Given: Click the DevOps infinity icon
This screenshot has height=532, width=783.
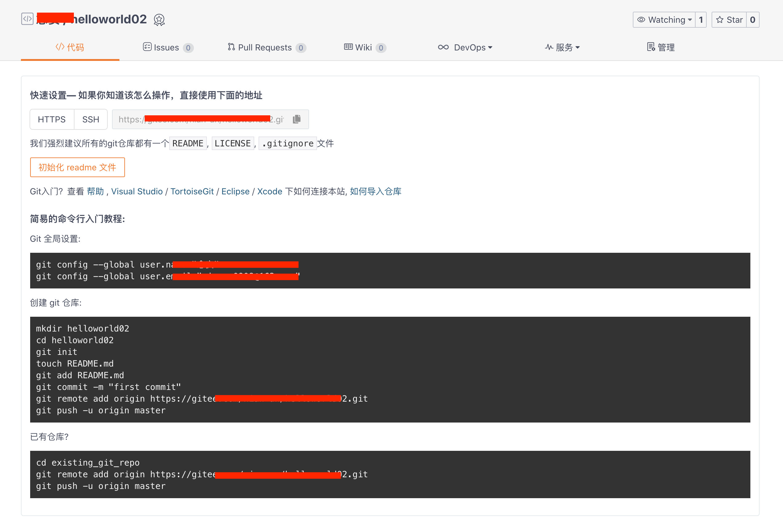Looking at the screenshot, I should click(443, 47).
